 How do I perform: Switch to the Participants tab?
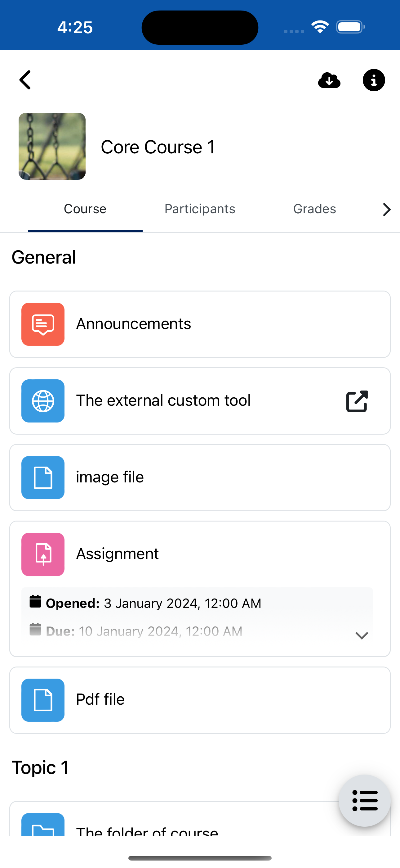[200, 209]
